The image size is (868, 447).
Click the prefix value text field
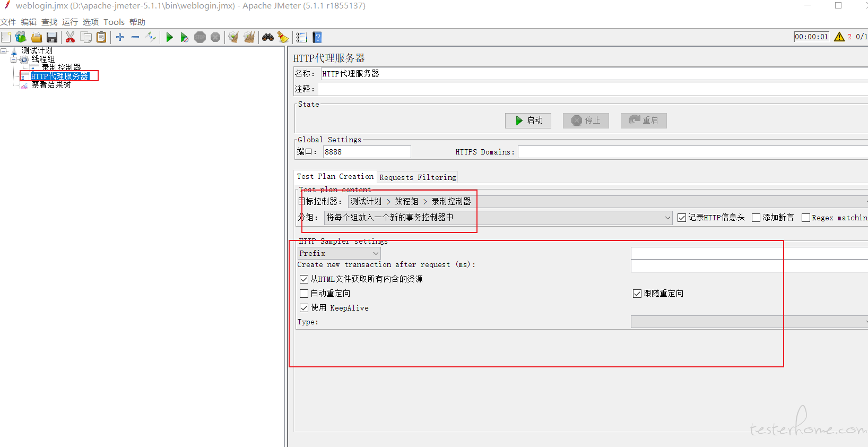point(749,253)
